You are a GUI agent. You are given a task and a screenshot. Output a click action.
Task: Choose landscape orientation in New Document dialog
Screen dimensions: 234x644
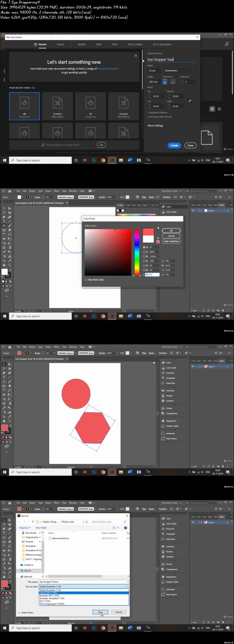pos(173,82)
